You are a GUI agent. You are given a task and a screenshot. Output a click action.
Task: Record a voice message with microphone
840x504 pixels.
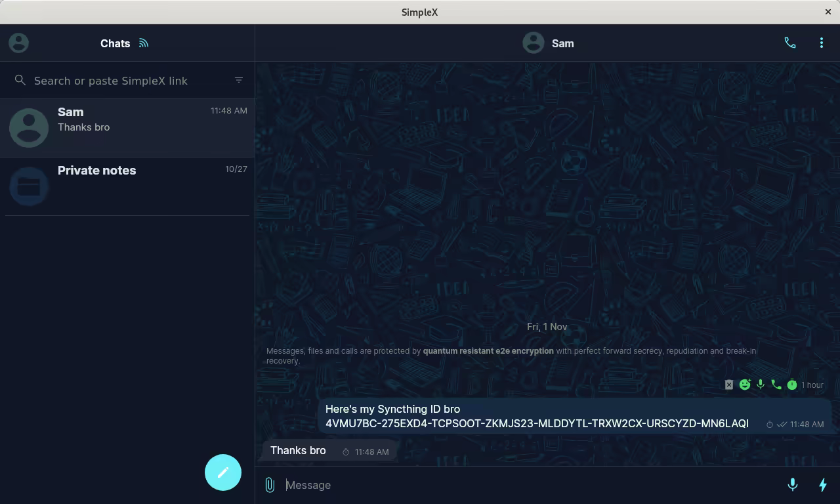coord(792,485)
